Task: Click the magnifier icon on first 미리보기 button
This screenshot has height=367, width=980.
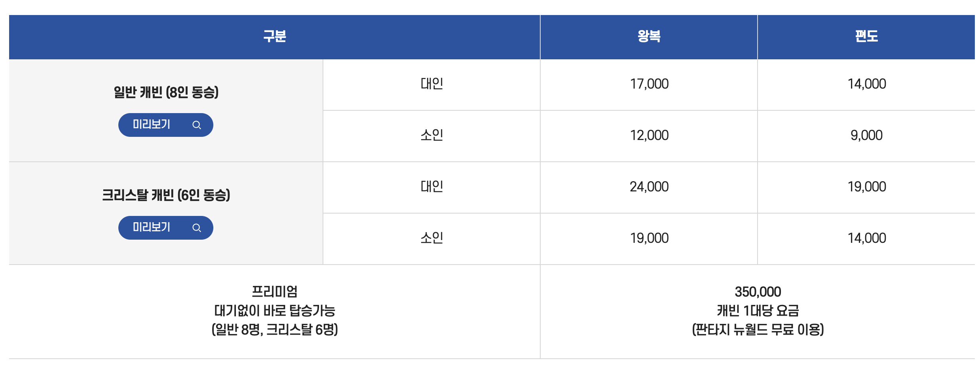Action: click(196, 125)
